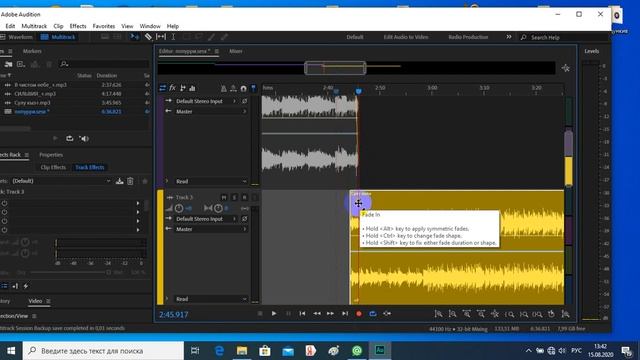Select the Razor tool
640x360 pixels.
click(148, 37)
